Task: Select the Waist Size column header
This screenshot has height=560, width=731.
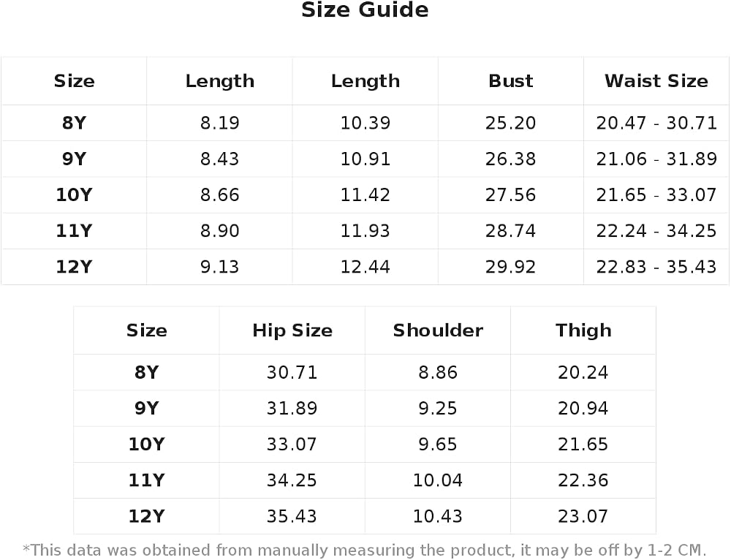Action: (656, 80)
